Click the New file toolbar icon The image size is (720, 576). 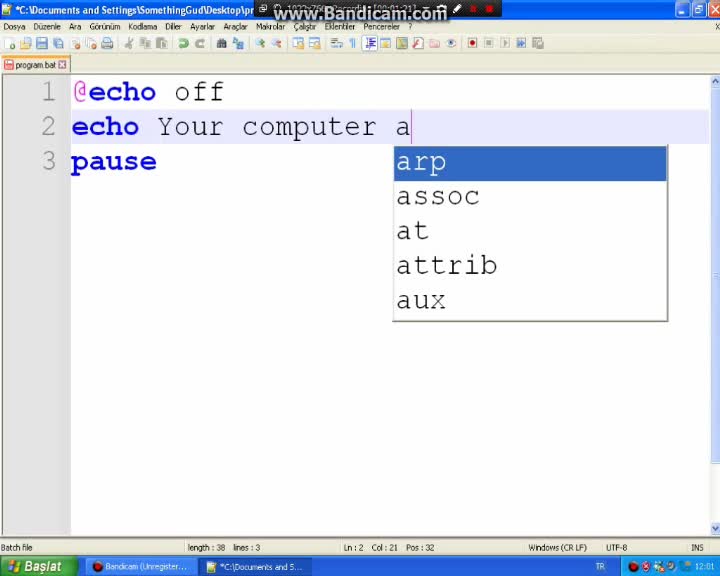click(10, 44)
